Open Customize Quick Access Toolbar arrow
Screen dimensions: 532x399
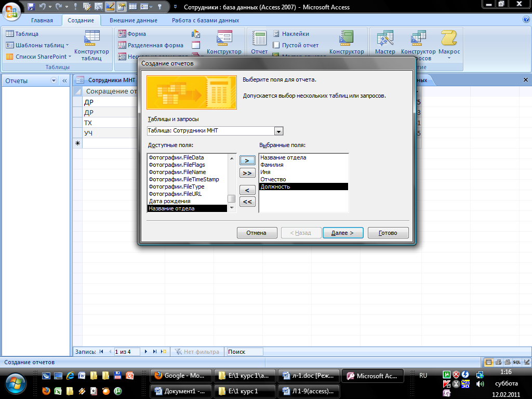(175, 6)
